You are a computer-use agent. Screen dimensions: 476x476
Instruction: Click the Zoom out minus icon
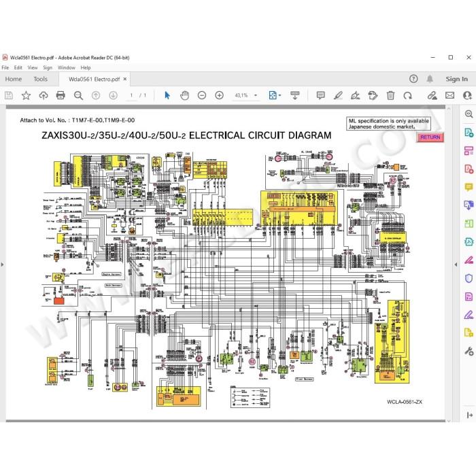(x=202, y=96)
